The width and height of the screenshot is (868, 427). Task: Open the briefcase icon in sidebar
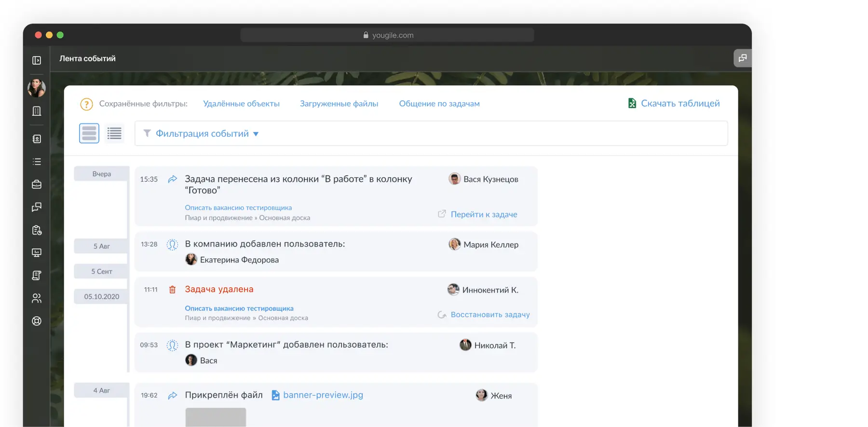click(37, 185)
